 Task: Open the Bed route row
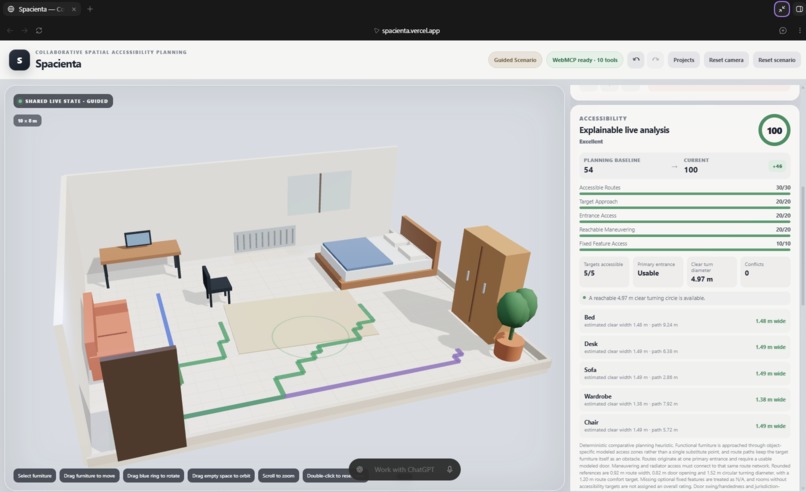pos(685,321)
